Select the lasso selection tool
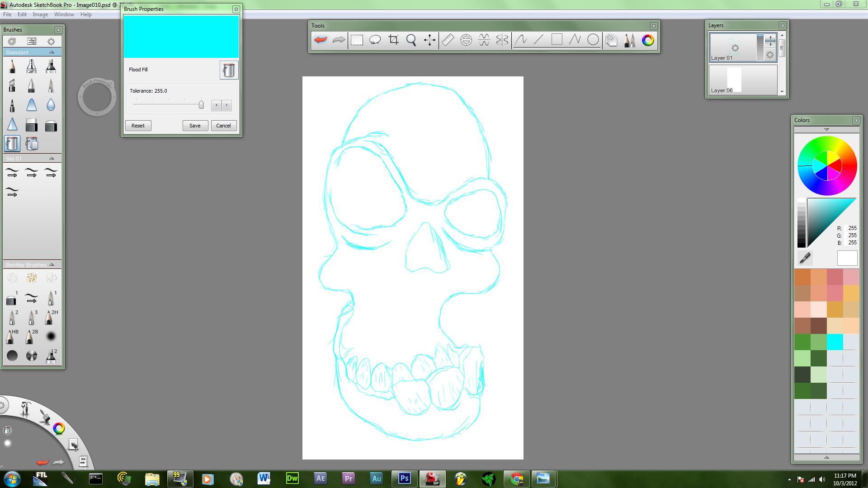 tap(375, 40)
